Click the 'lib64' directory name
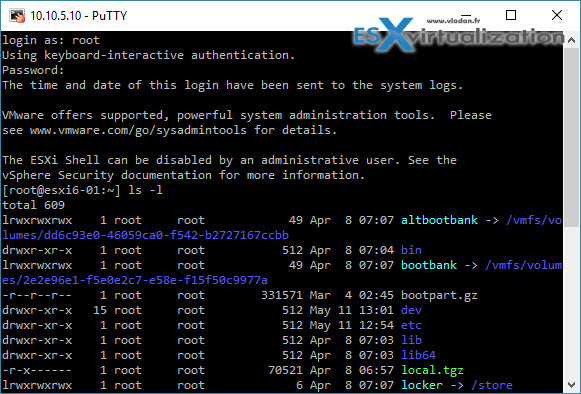The width and height of the screenshot is (581, 394). pos(418,355)
